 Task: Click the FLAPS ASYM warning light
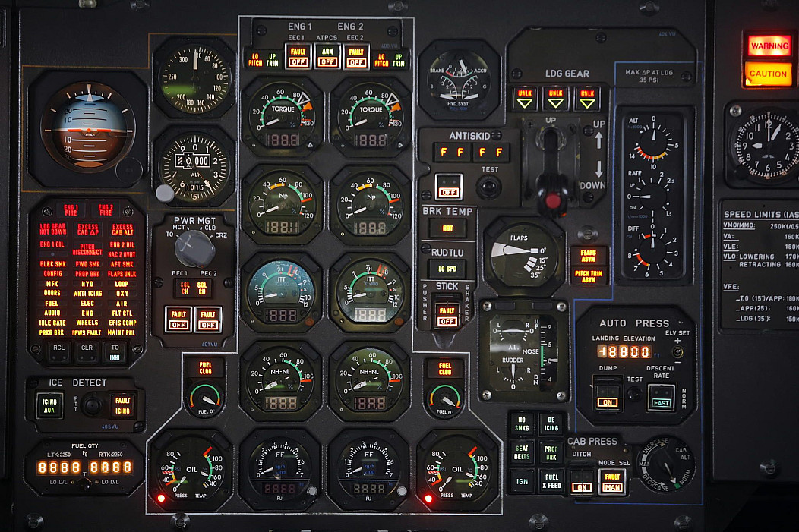click(588, 256)
